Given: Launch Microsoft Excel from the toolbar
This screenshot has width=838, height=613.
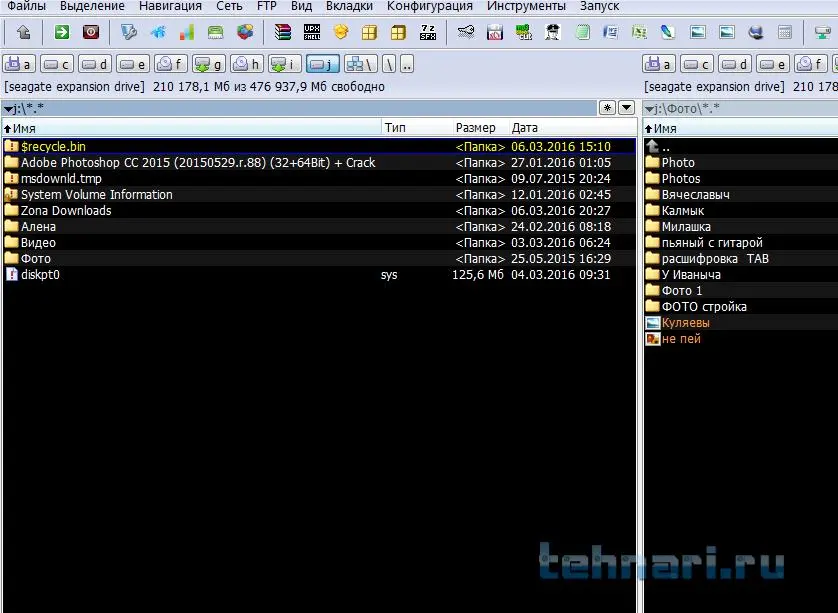Looking at the screenshot, I should click(x=639, y=33).
